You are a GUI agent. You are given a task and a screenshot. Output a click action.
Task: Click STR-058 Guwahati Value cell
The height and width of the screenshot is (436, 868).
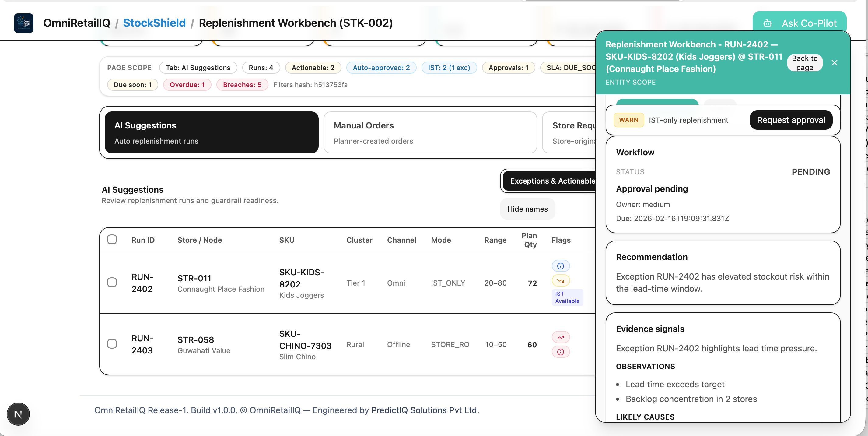pos(204,344)
